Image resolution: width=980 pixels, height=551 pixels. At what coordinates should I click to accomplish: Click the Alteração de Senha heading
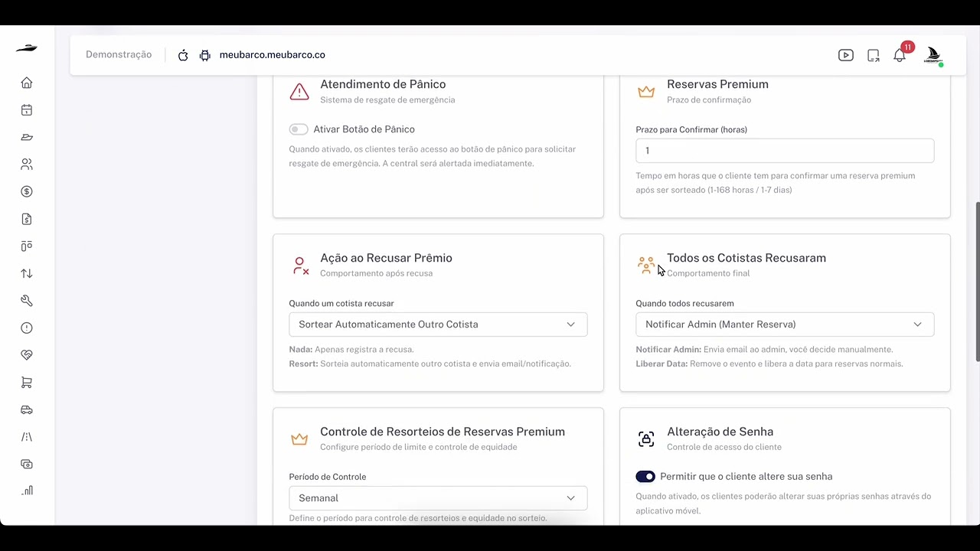(x=720, y=432)
